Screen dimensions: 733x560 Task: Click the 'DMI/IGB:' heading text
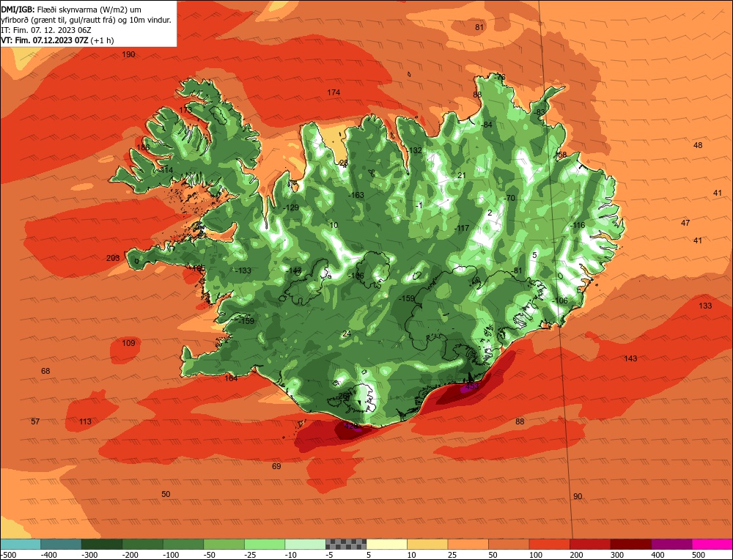point(18,9)
